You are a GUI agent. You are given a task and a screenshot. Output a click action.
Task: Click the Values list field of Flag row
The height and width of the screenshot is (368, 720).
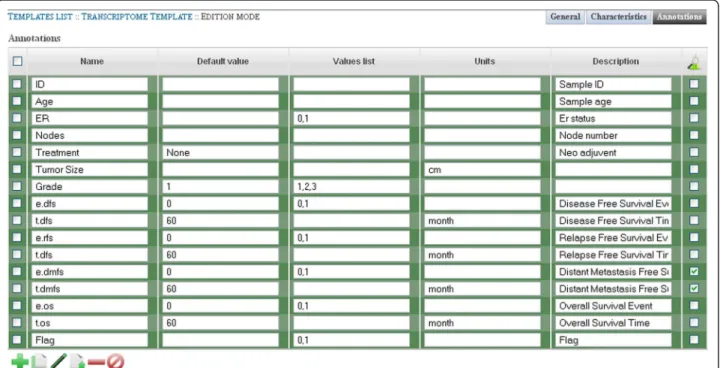[x=351, y=340]
